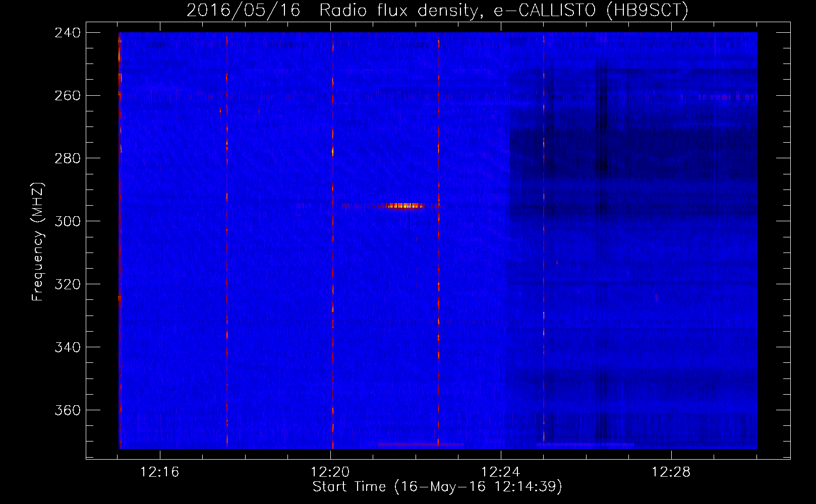The image size is (816, 504).
Task: Click the 300 frequency tick label
Action: coord(68,222)
